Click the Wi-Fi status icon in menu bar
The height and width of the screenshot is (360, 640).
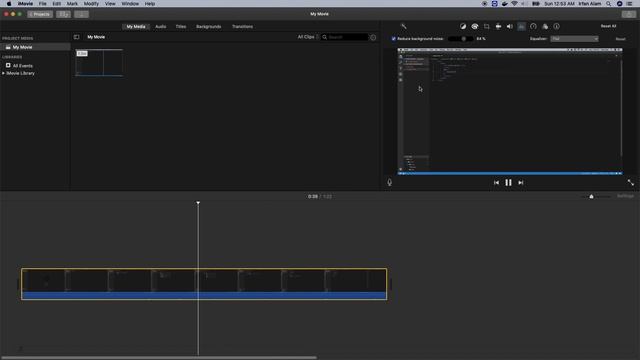pyautogui.click(x=514, y=4)
